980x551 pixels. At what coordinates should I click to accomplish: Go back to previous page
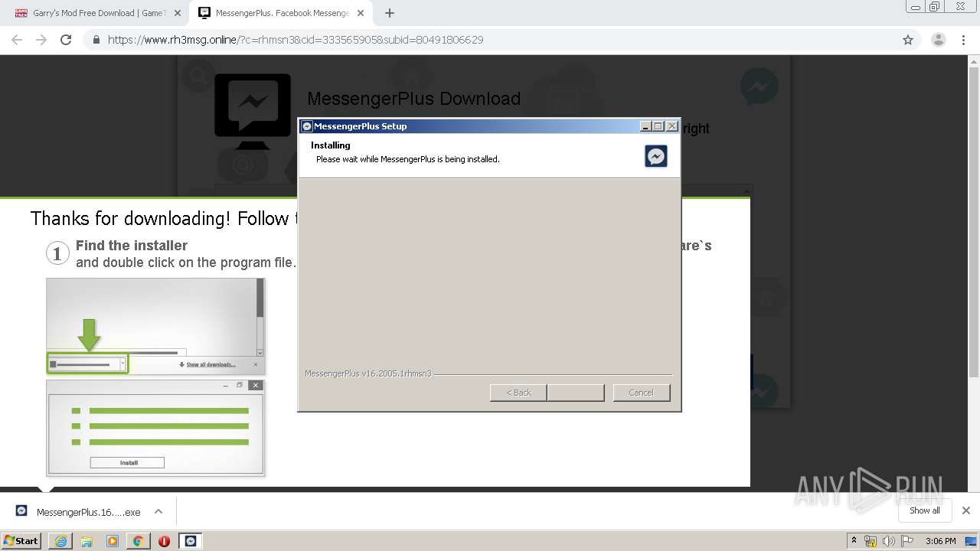[17, 40]
